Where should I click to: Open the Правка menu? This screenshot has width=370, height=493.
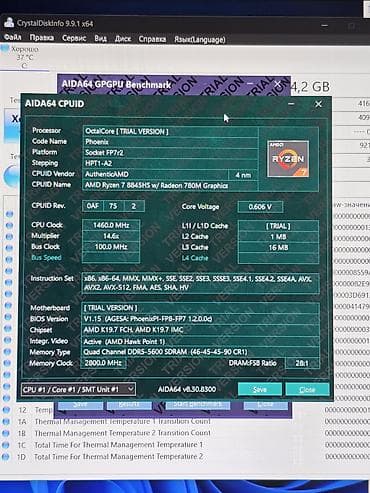pos(42,38)
